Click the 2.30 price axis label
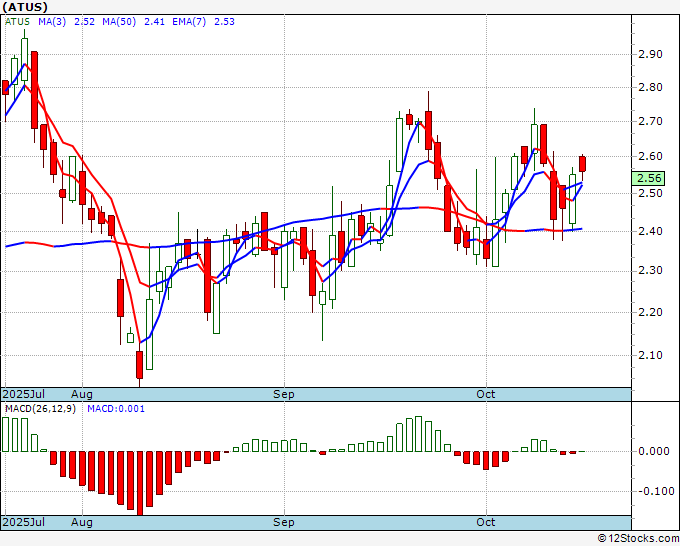Screen dimensions: 680x546 [x=650, y=271]
